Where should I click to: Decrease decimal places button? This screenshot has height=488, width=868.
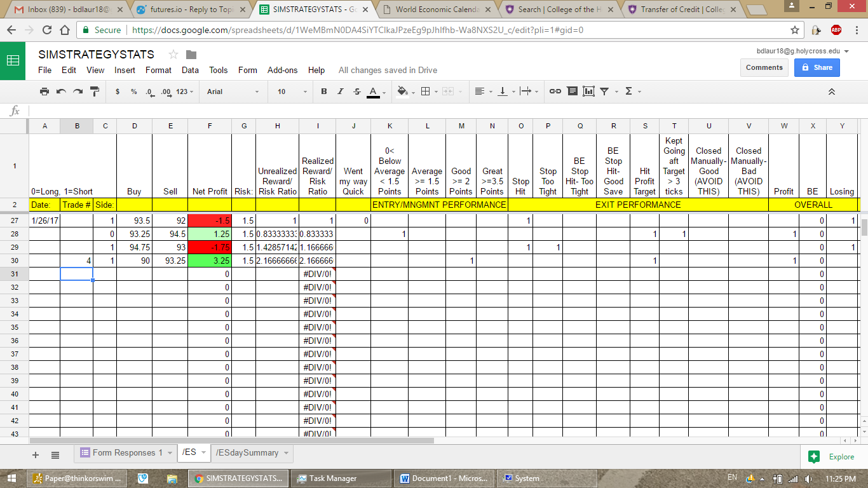coord(149,91)
